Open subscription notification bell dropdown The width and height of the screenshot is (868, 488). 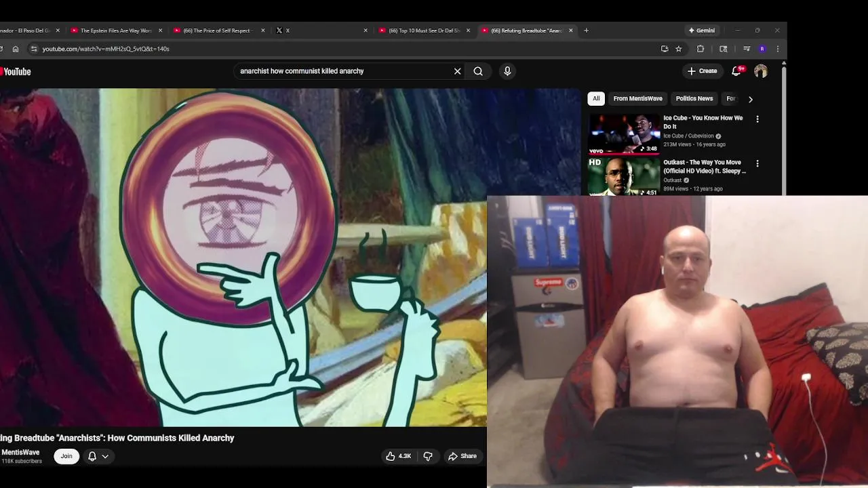pyautogui.click(x=98, y=456)
